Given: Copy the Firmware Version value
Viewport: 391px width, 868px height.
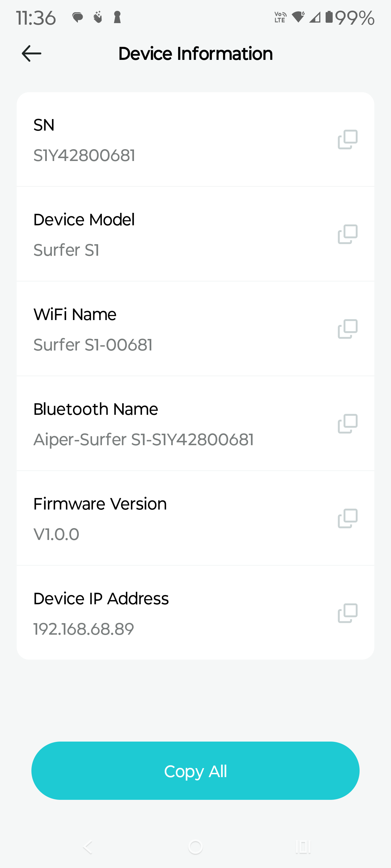Looking at the screenshot, I should [x=347, y=518].
